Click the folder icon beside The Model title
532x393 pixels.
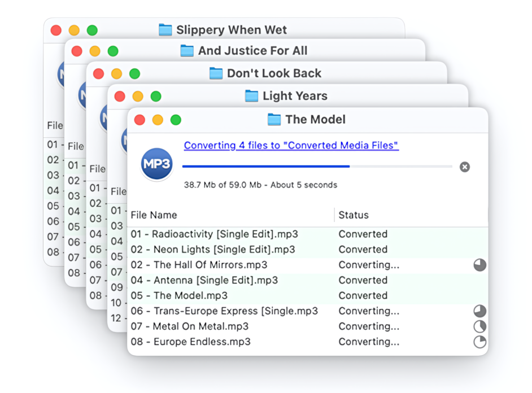point(274,119)
